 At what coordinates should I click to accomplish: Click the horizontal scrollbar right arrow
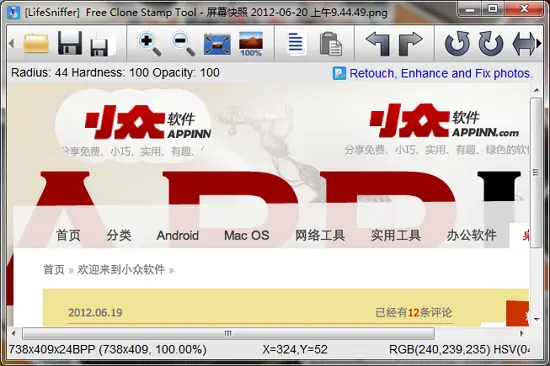pyautogui.click(x=522, y=333)
